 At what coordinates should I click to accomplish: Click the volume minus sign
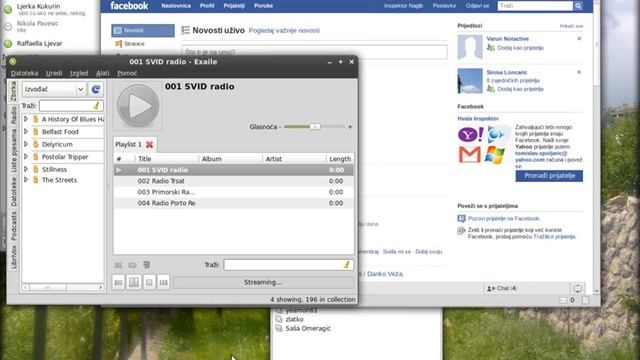(280, 127)
